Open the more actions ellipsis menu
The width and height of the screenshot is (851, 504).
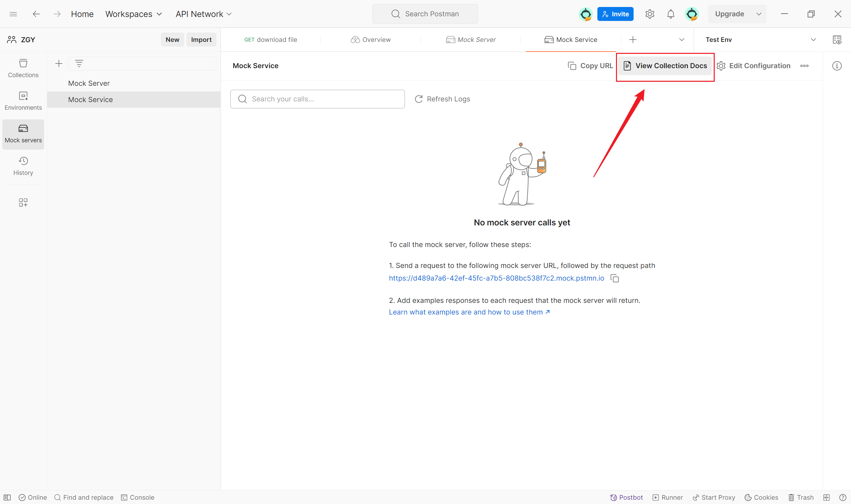(x=804, y=66)
